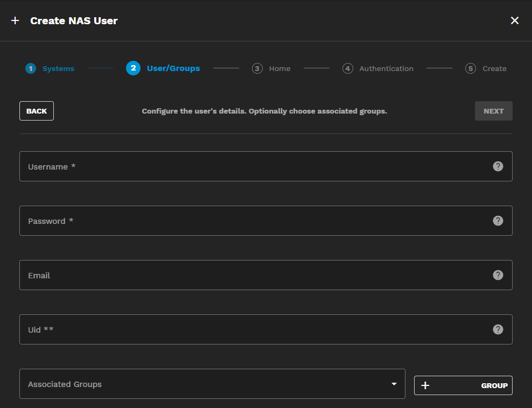Click the plus icon beside dialog title
Image resolution: width=532 pixels, height=408 pixels.
tap(15, 20)
